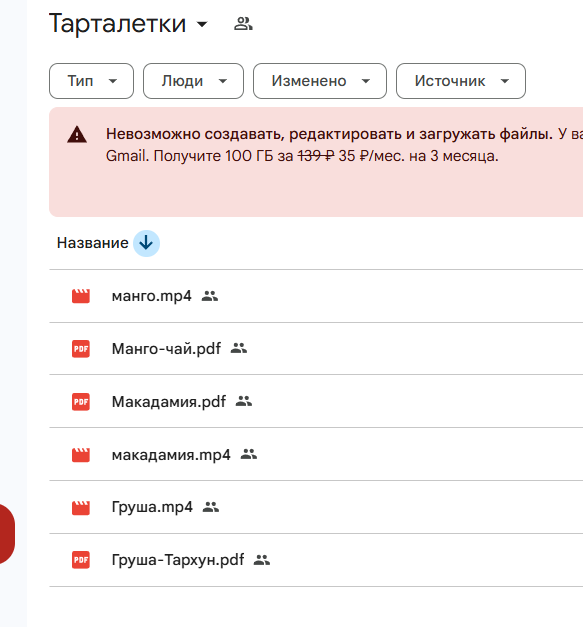The width and height of the screenshot is (583, 627).
Task: Click the PDF icon of Манго-чай.pdf
Action: click(81, 349)
